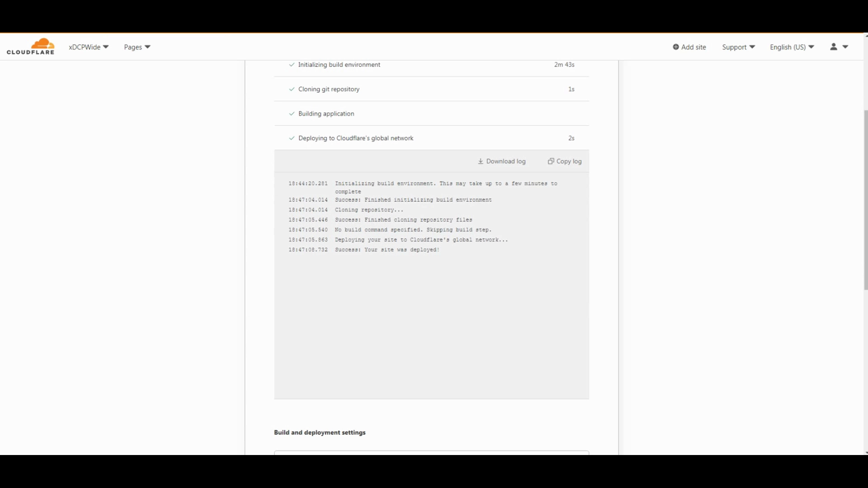Expand the Initializing build environment step
The width and height of the screenshot is (868, 488).
coord(339,65)
